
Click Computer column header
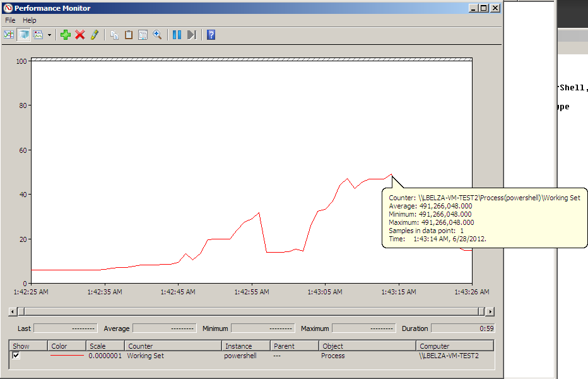[x=455, y=346]
